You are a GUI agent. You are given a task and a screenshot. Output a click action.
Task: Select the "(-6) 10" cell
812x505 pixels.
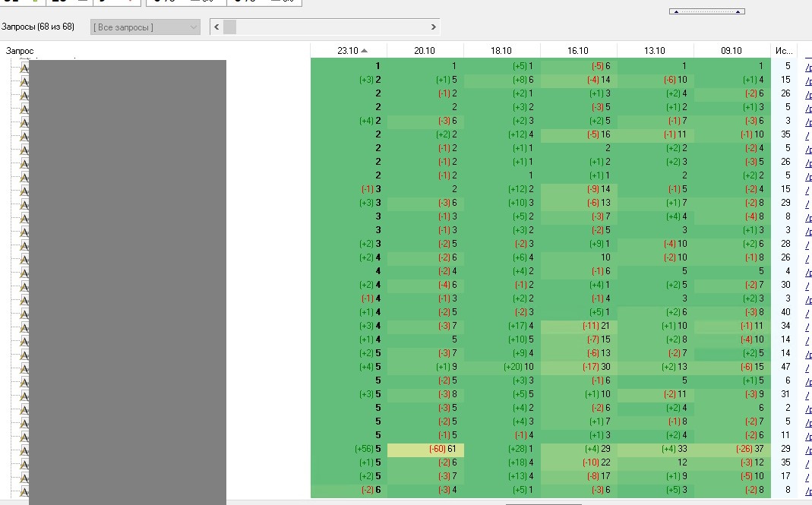655,80
